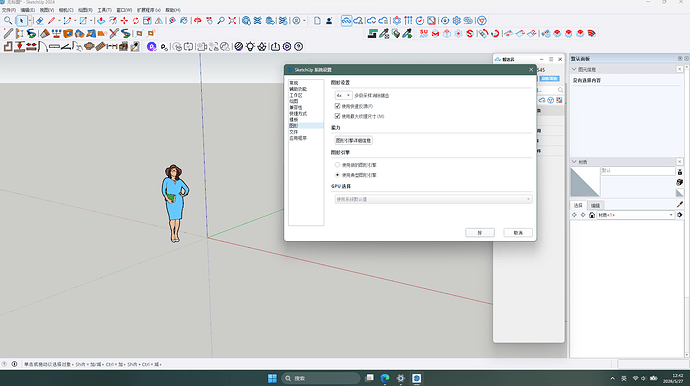Click the large current material preview swatch
The height and width of the screenshot is (386, 690).
585,182
